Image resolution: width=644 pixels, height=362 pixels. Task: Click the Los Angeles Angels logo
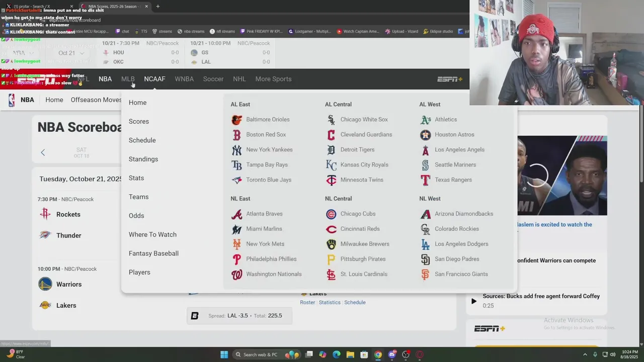tap(426, 150)
